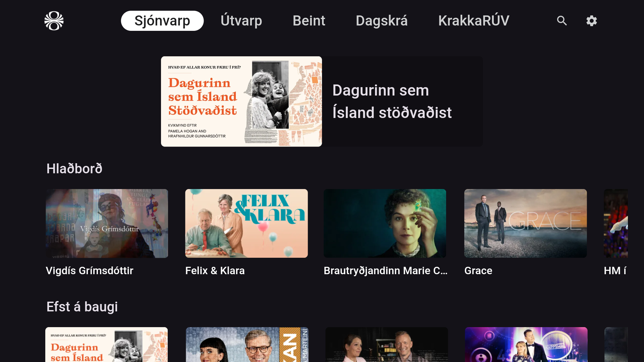Switch to KrakkaRÚV section
The image size is (644, 362).
(x=474, y=21)
